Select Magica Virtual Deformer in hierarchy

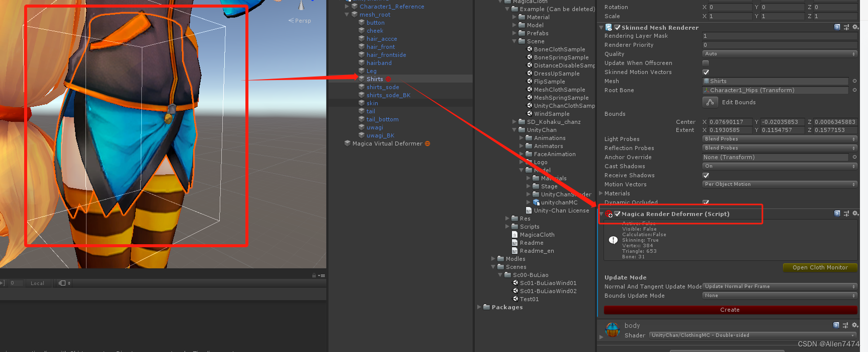[387, 144]
